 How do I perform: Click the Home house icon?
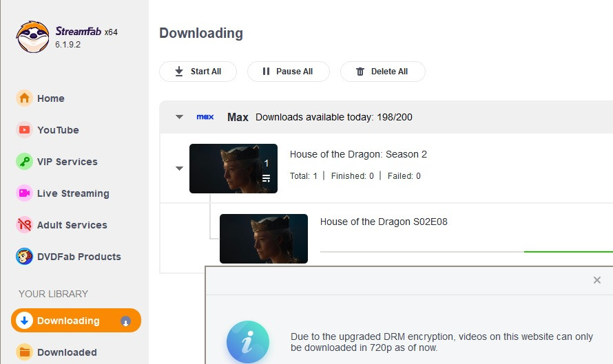click(25, 98)
